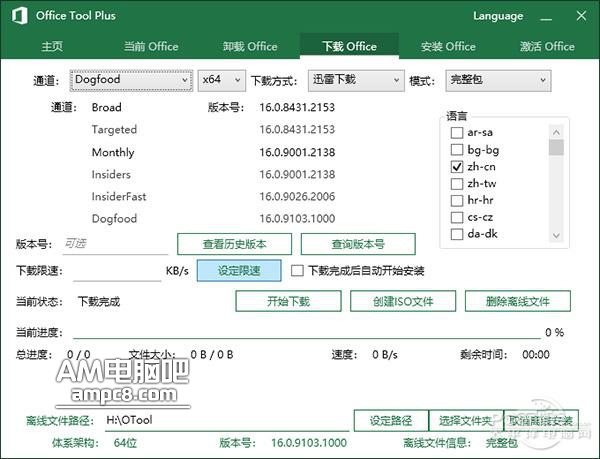The image size is (600, 459).
Task: Check the cs-cz language checkbox
Action: point(457,217)
